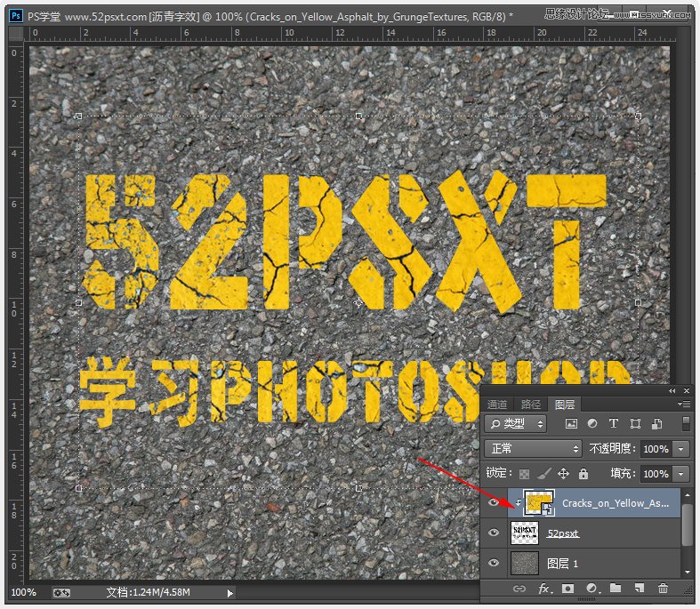Enable lock position for the layer
This screenshot has width=700, height=609.
(x=563, y=473)
